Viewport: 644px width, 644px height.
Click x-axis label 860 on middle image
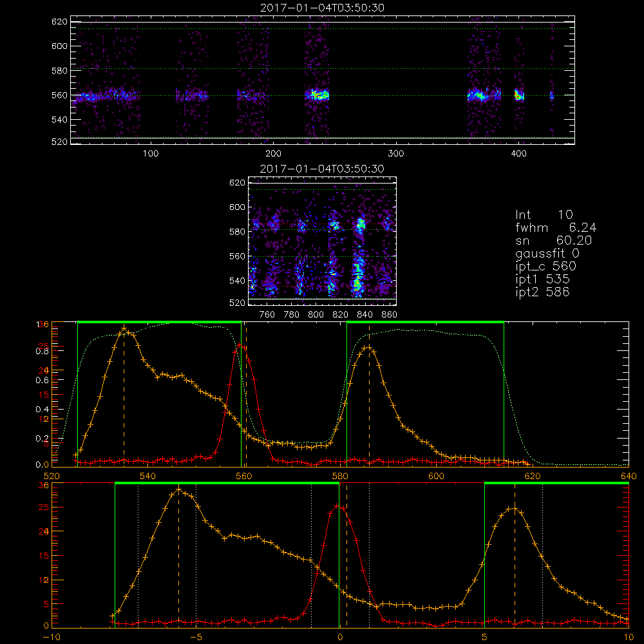click(390, 315)
